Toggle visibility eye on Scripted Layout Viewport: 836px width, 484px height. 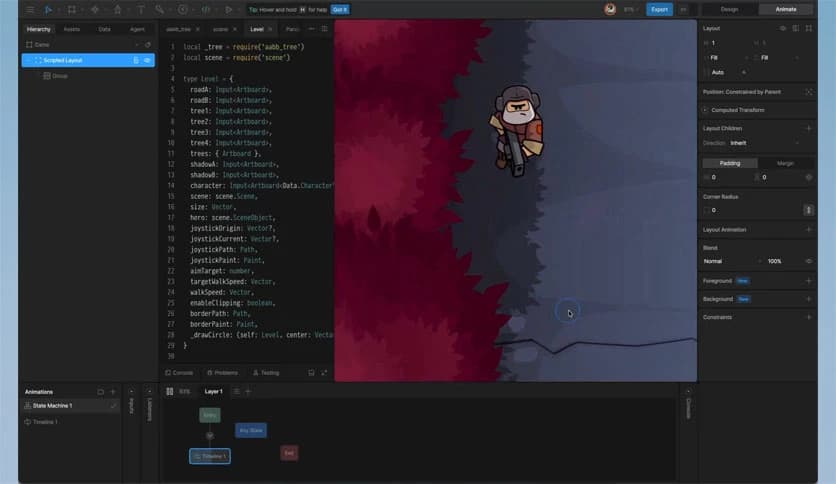pyautogui.click(x=147, y=60)
